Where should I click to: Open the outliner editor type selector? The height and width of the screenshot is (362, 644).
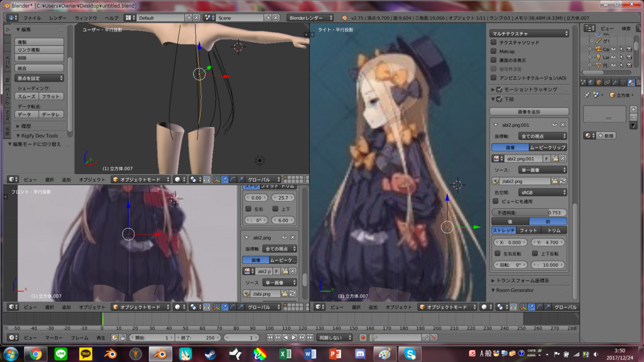[589, 28]
